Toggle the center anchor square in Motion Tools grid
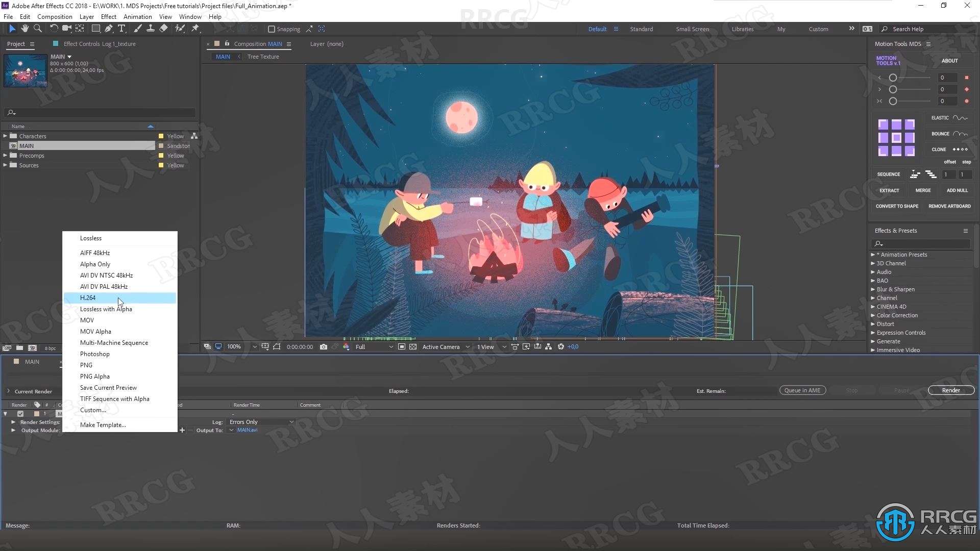980x551 pixels. point(896,137)
